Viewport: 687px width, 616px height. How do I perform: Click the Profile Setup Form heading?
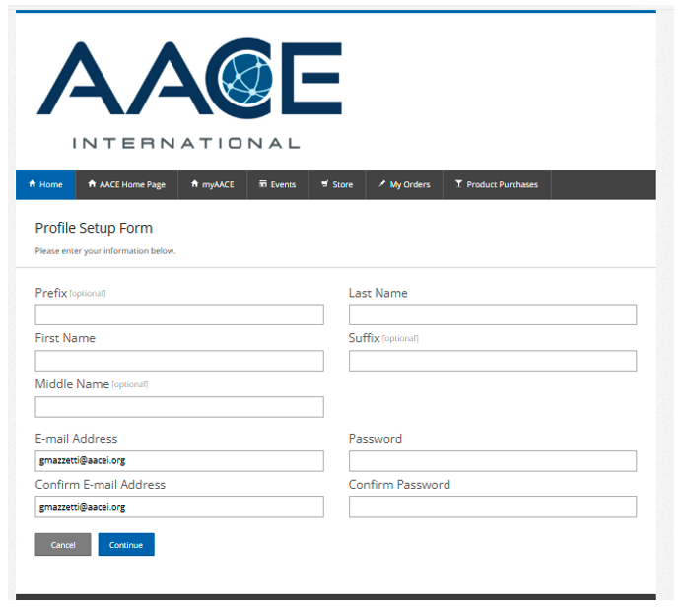[94, 229]
